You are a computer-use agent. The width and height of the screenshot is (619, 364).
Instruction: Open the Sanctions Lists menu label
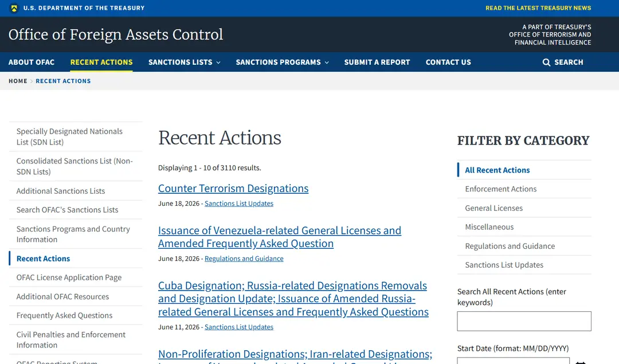(x=181, y=62)
